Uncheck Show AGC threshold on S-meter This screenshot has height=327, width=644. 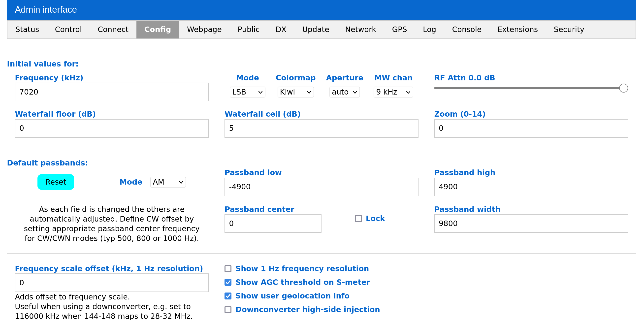point(228,282)
